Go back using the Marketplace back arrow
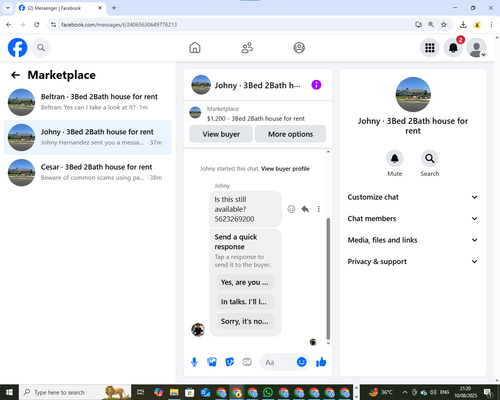Image resolution: width=500 pixels, height=400 pixels. tap(15, 75)
